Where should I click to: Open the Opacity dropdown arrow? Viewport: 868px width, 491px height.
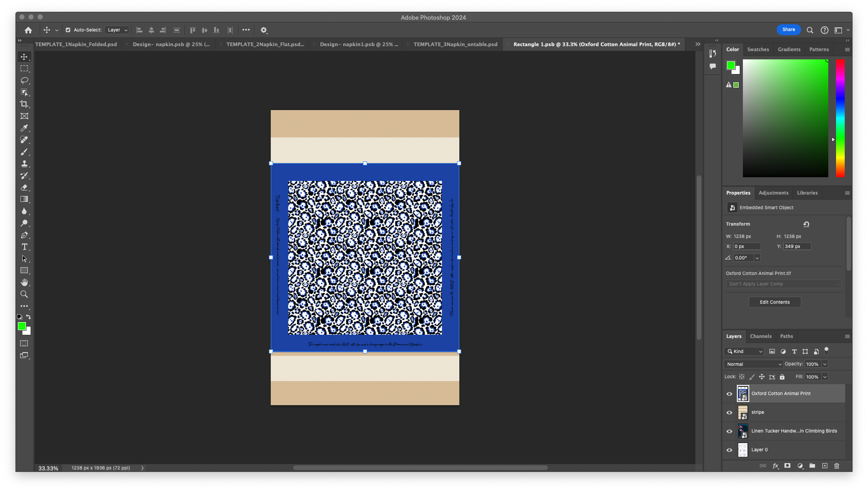pos(824,364)
